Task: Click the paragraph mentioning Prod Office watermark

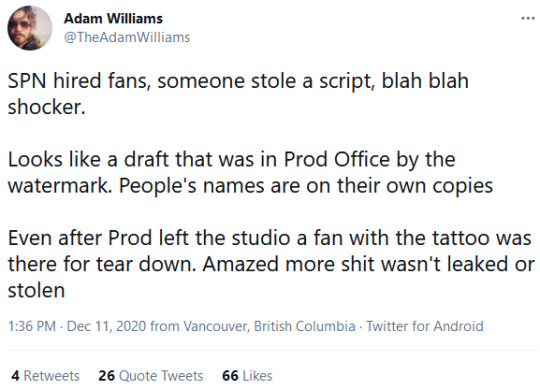Action: 250,172
